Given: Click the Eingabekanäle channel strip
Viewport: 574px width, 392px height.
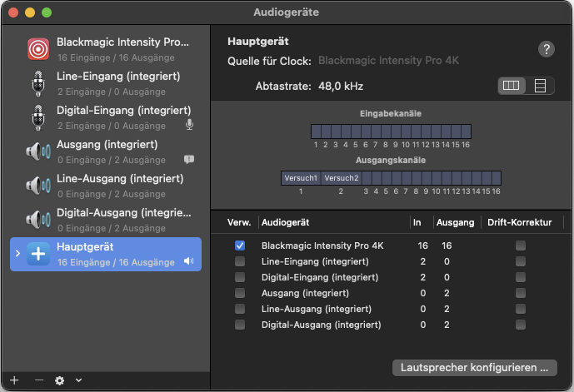Looking at the screenshot, I should [391, 131].
